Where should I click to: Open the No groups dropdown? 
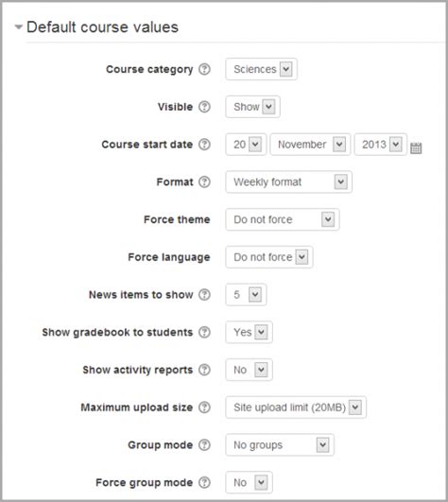coord(280,444)
